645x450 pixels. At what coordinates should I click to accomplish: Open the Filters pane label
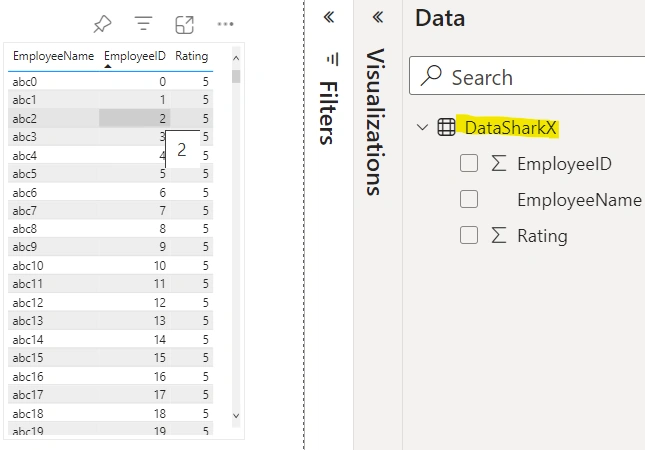click(x=328, y=113)
